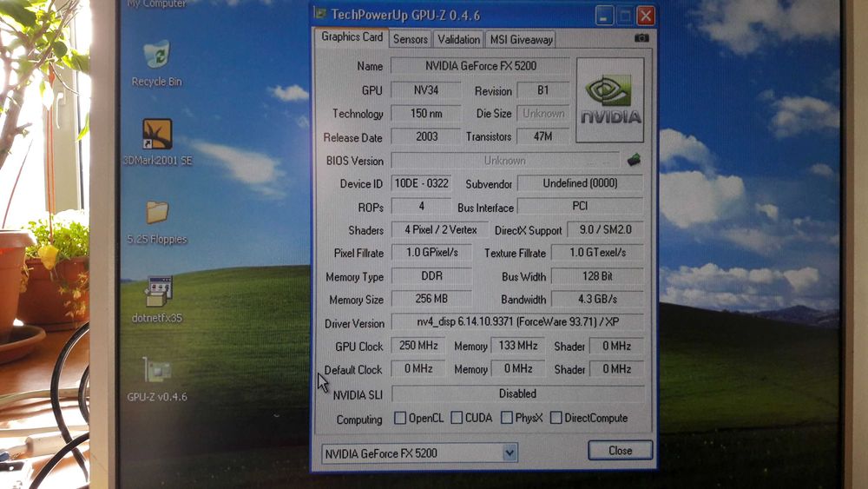Click the Die Size field showing Unknown

[543, 113]
